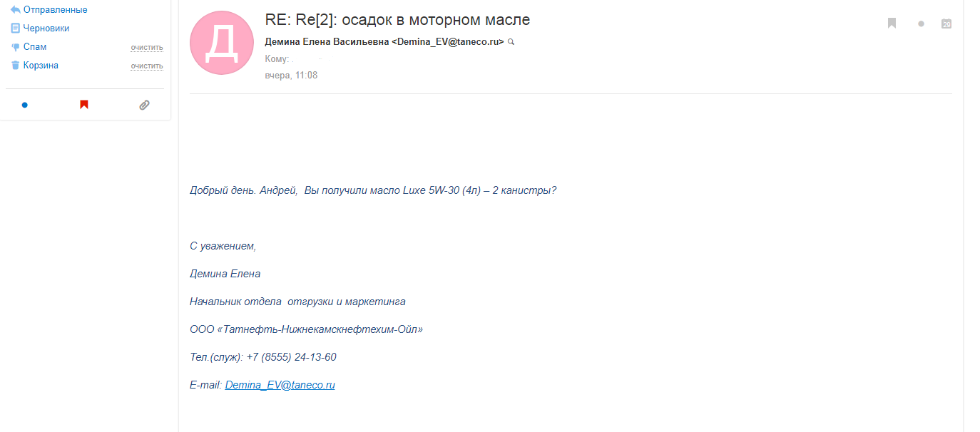Click the Черновики document icon
This screenshot has width=980, height=432.
pos(15,29)
